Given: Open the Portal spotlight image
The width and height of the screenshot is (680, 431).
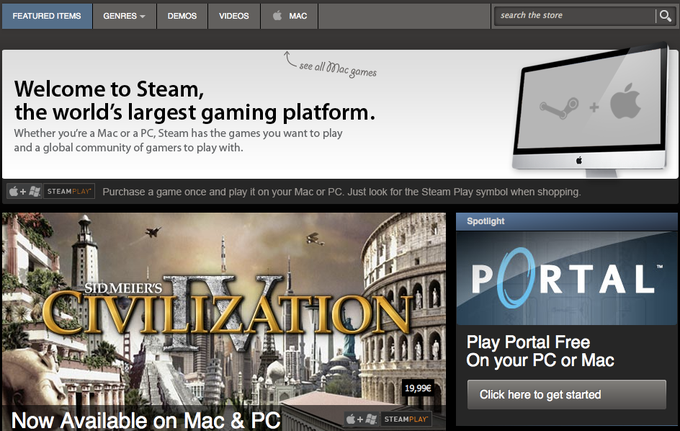Looking at the screenshot, I should (x=567, y=278).
